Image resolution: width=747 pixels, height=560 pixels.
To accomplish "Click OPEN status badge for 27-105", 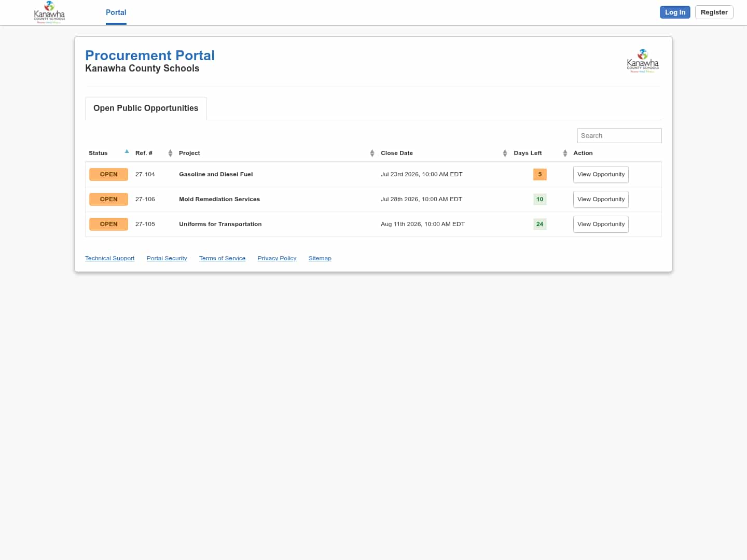I will (x=108, y=224).
